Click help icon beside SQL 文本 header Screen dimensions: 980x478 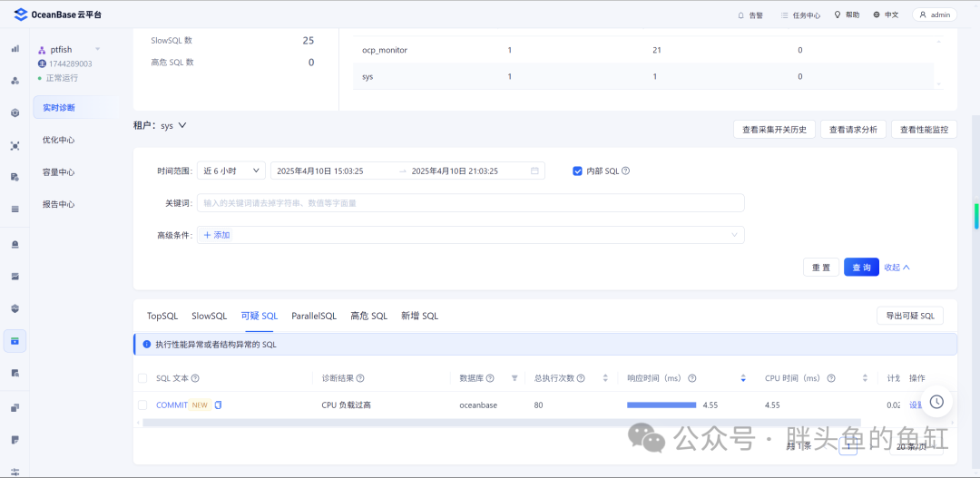click(x=195, y=378)
